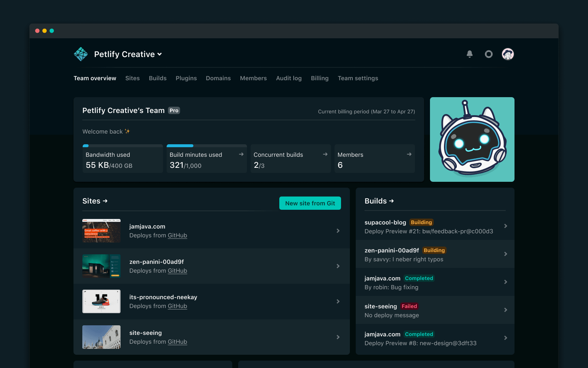Click the circle status icon beside the bell

[489, 54]
